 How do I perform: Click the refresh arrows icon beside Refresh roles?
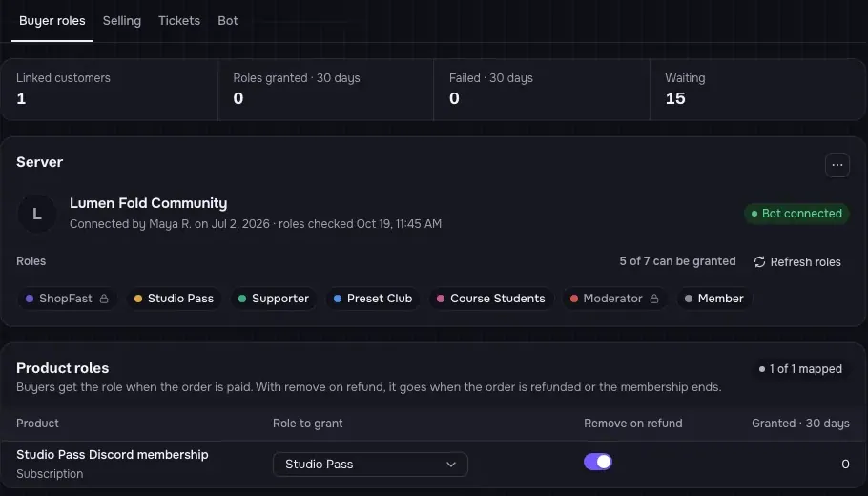point(759,262)
